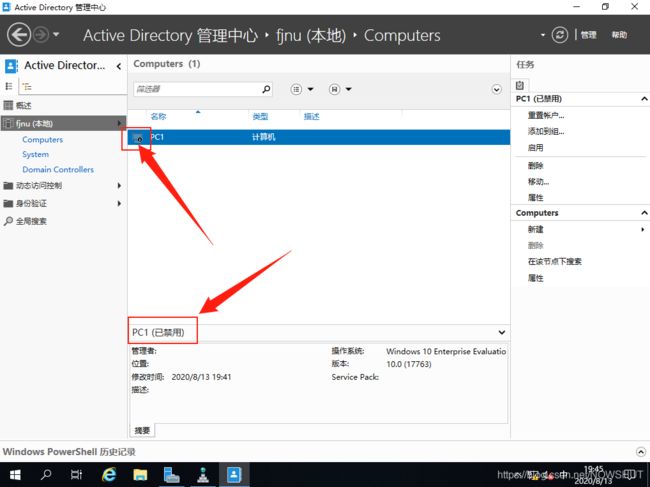Open breadcrumb dropdown arrow beside refresh
Viewport: 650px width, 487px height.
click(543, 35)
